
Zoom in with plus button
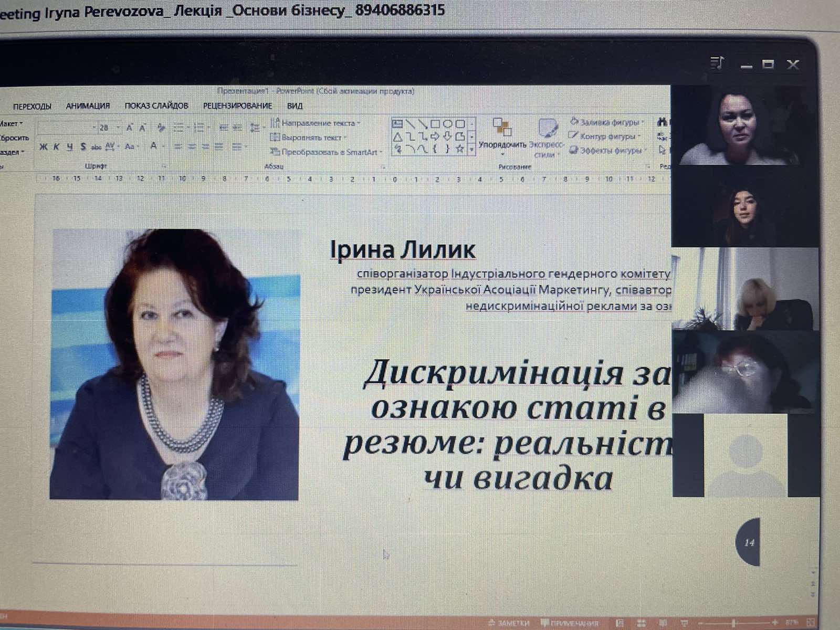coord(775,623)
